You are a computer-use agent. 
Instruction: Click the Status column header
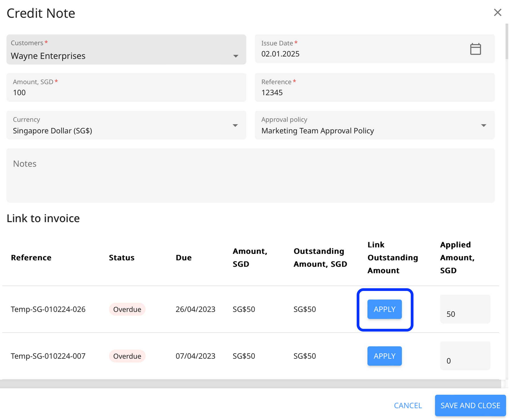point(121,257)
